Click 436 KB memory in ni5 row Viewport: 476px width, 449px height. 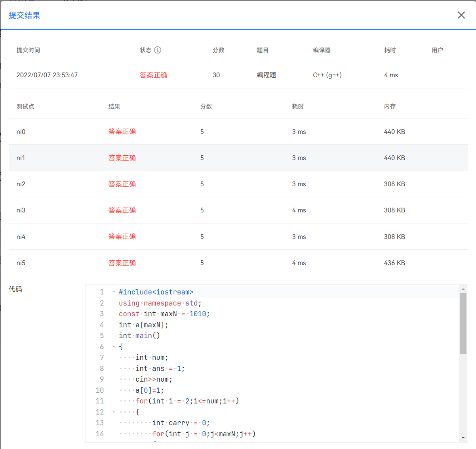(394, 263)
